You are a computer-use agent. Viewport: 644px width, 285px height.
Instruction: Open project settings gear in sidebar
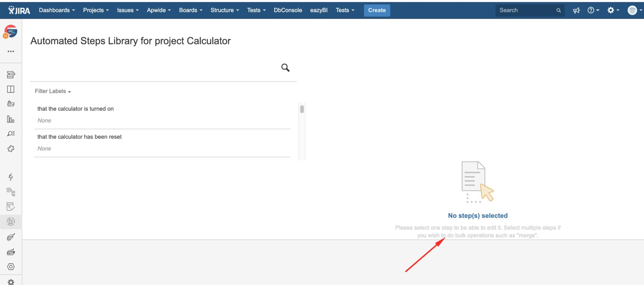click(x=11, y=282)
